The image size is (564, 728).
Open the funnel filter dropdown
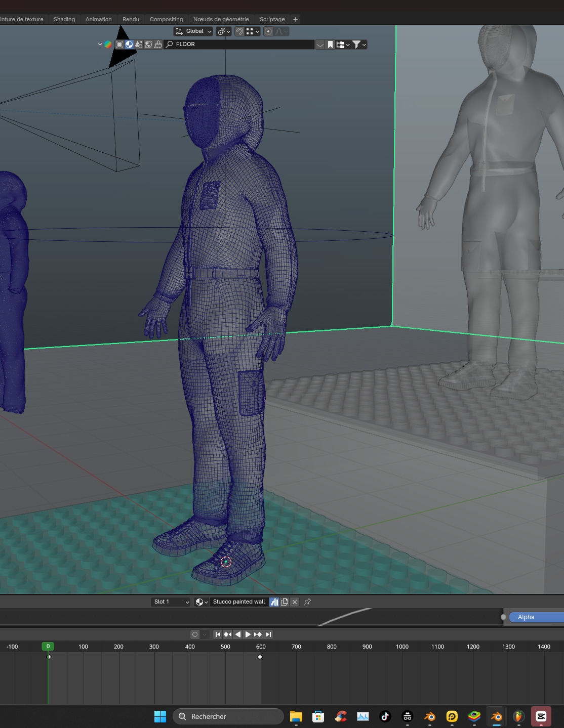[x=359, y=45]
